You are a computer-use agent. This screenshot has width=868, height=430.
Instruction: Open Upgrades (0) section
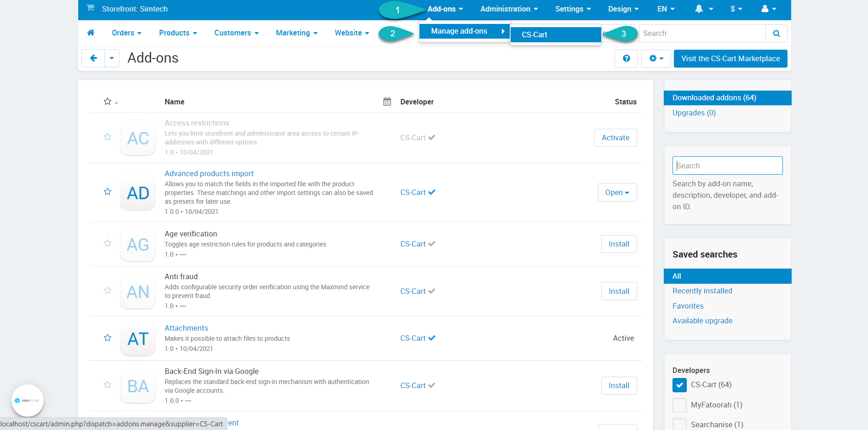click(x=694, y=113)
